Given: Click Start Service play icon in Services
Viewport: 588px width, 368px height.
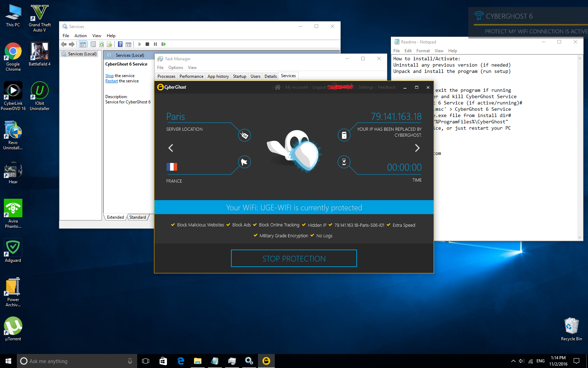Looking at the screenshot, I should pyautogui.click(x=139, y=44).
